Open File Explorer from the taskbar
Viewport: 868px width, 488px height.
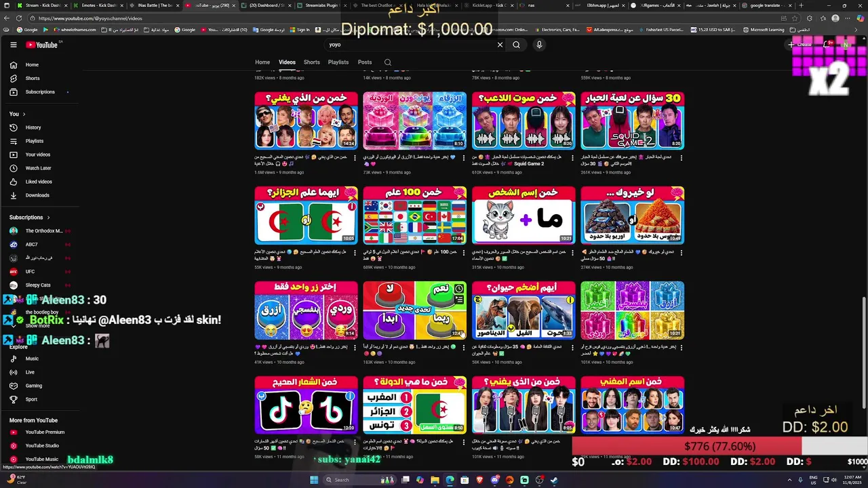pos(435,480)
